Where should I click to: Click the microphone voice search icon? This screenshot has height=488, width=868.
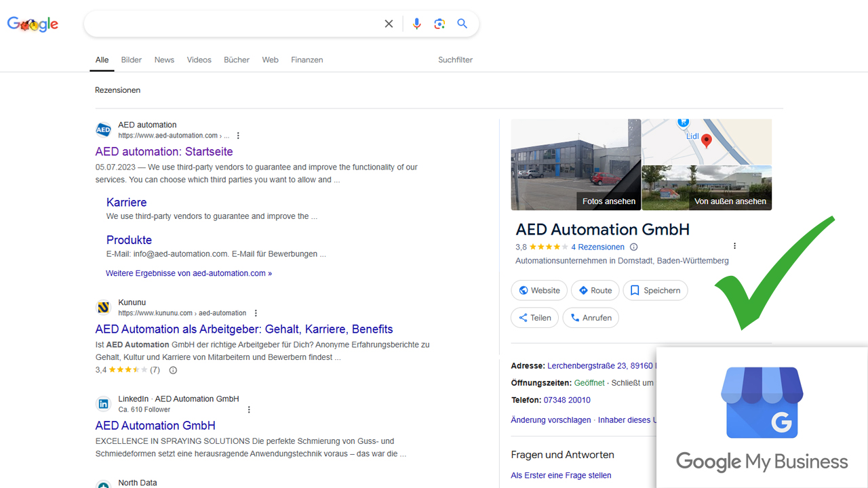416,24
